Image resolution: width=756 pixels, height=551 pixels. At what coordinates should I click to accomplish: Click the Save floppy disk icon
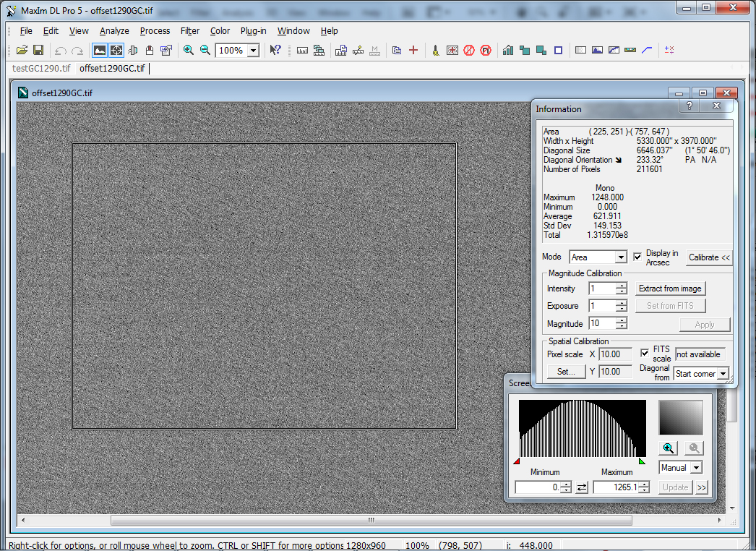pyautogui.click(x=38, y=50)
